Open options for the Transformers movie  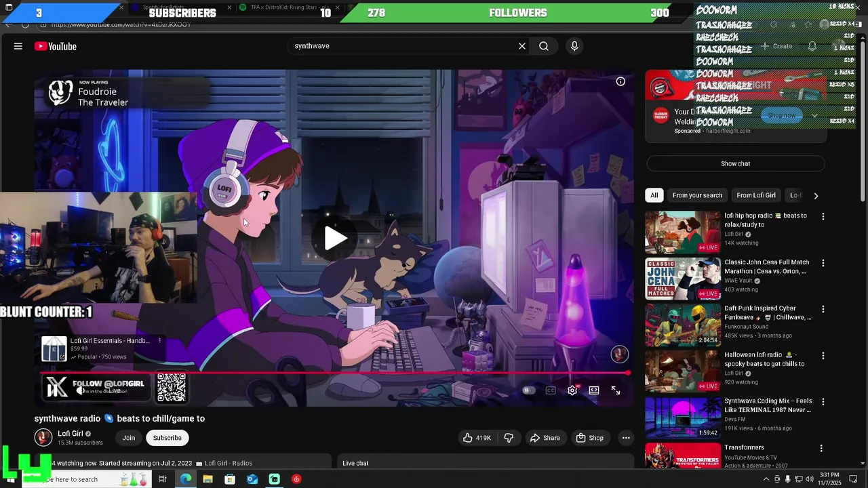pos(821,448)
